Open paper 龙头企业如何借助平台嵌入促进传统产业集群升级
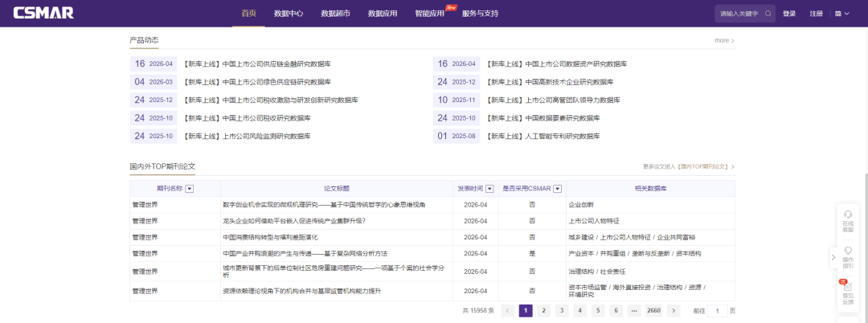This screenshot has width=868, height=323. (x=294, y=221)
